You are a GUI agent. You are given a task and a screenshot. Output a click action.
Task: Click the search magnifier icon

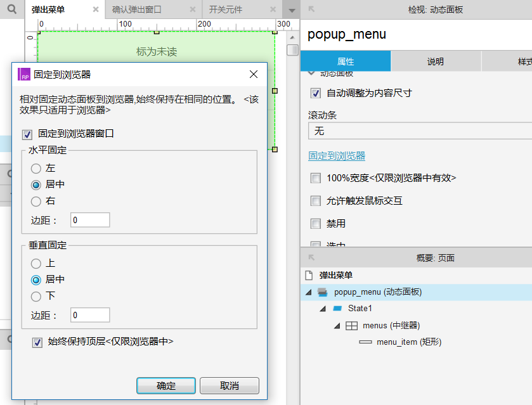pos(12,9)
